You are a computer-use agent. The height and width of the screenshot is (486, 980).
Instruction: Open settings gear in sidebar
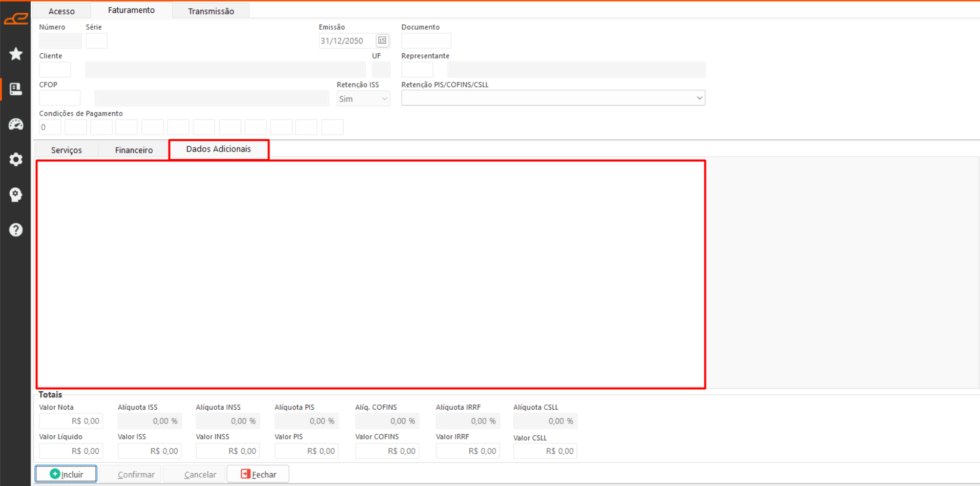pos(16,159)
